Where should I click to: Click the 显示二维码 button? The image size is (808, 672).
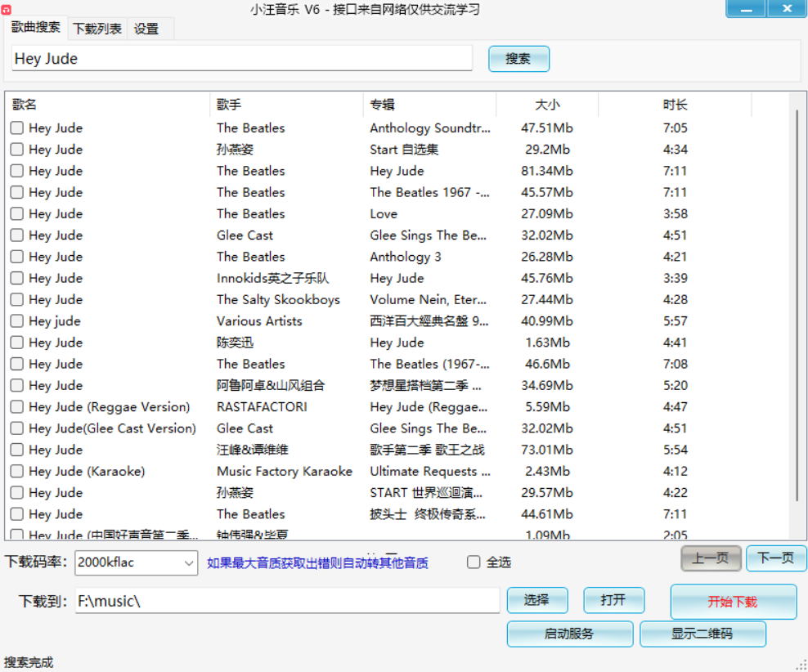[x=703, y=634]
